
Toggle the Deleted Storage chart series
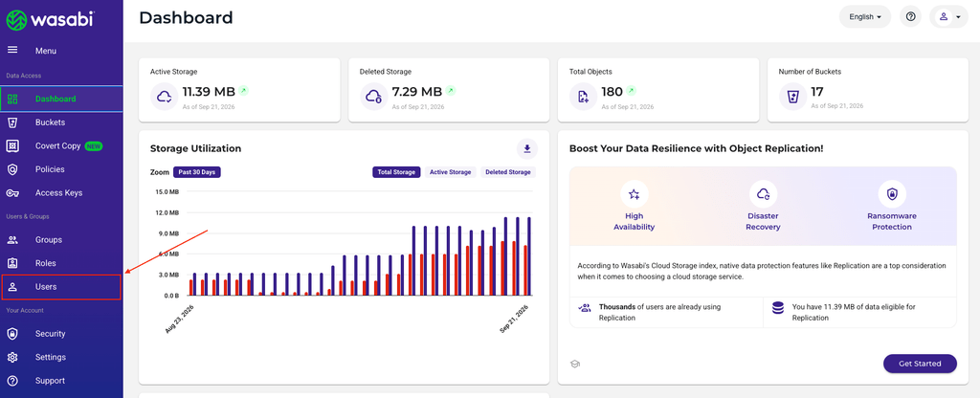[508, 172]
